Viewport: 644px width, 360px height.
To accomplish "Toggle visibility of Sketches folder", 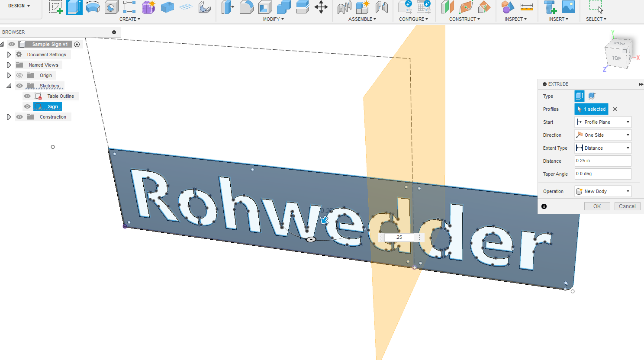I will pyautogui.click(x=19, y=86).
